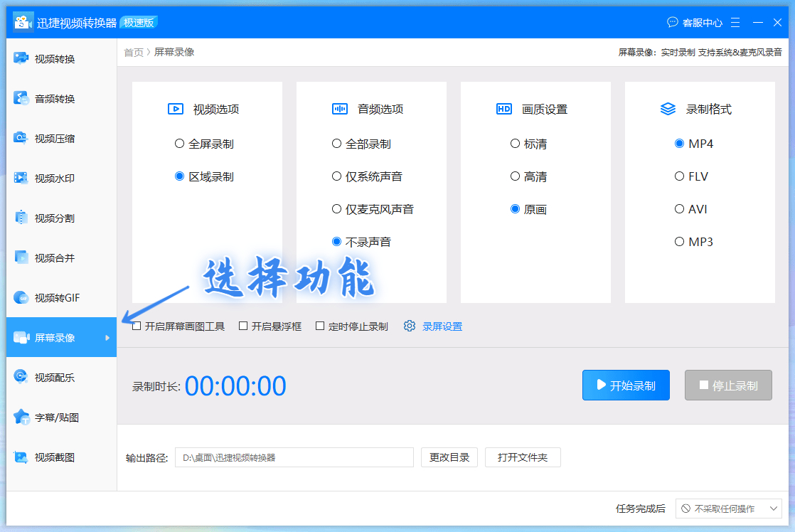Click the 音频选项 waveform icon
795x532 pixels.
[340, 109]
